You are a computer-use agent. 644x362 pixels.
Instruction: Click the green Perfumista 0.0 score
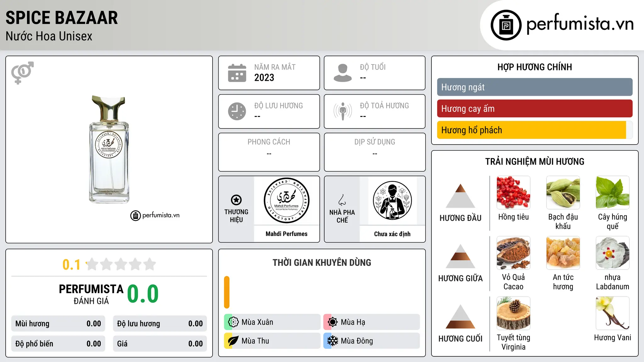[x=143, y=294]
